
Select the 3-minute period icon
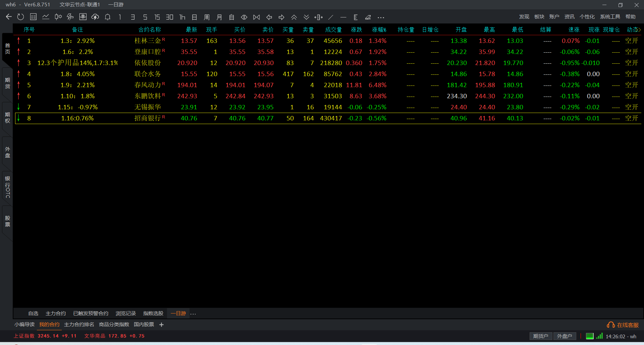133,17
